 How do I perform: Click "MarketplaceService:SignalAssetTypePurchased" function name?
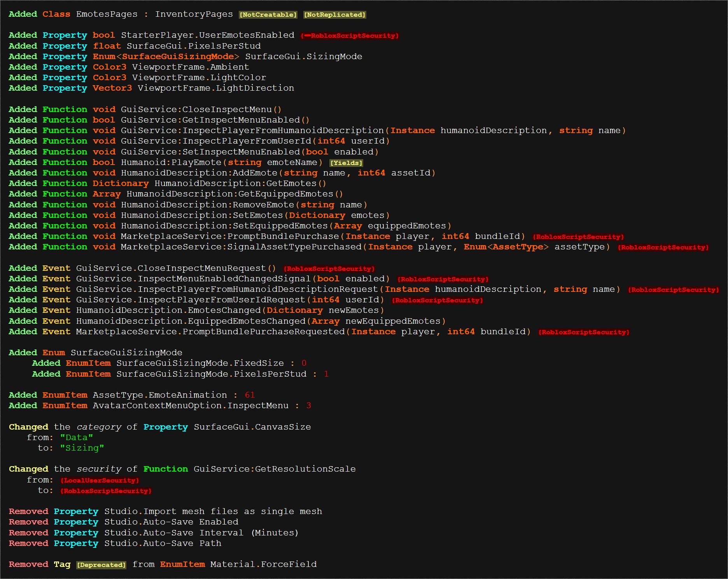[x=241, y=247]
